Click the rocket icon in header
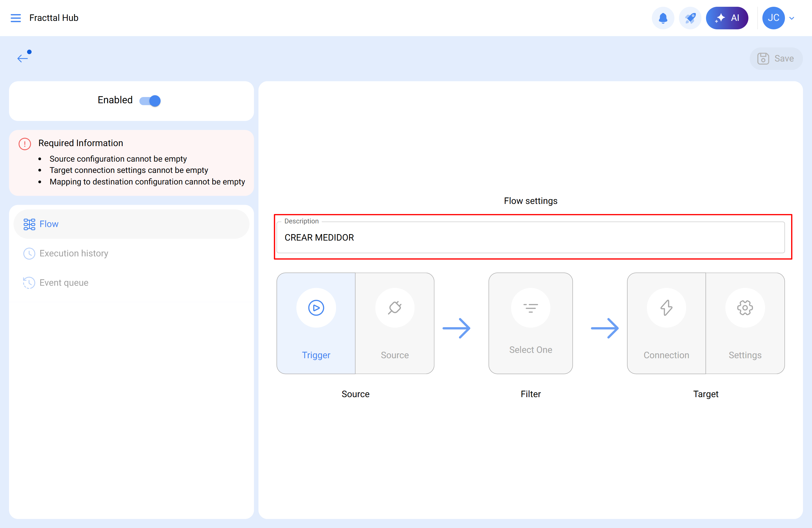Viewport: 812px width, 528px height. 690,18
